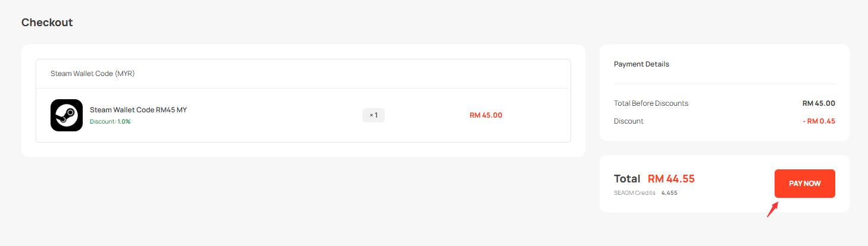Click the Steam logo product icon
This screenshot has height=246, width=868.
[67, 115]
